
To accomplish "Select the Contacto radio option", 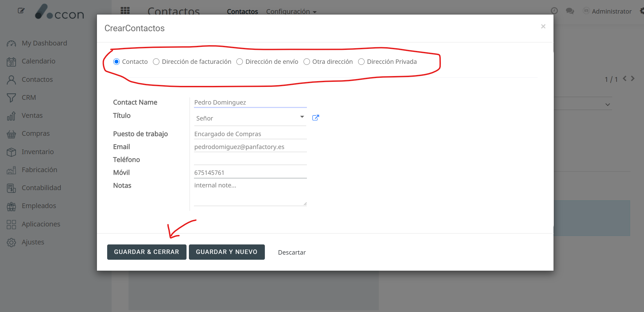I will tap(116, 62).
